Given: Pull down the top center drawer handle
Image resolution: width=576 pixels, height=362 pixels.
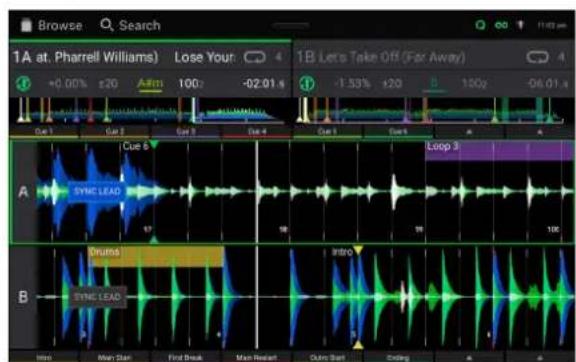Looking at the screenshot, I should [x=291, y=25].
